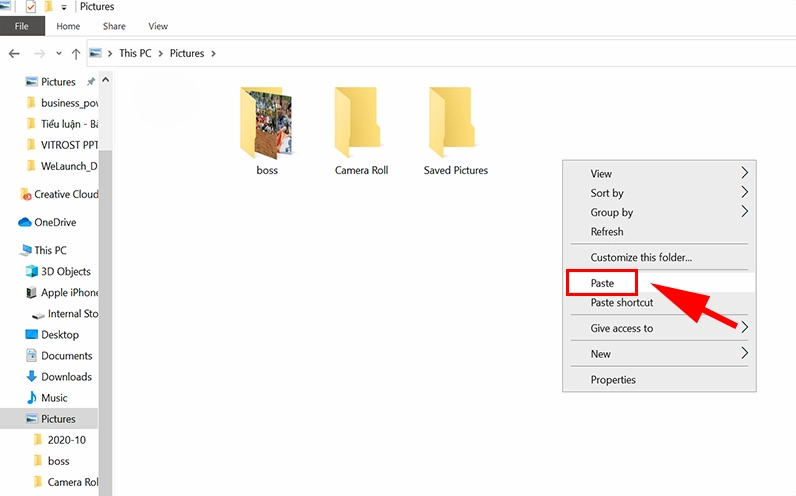This screenshot has height=496, width=796.
Task: Click the Back navigation arrow
Action: [x=14, y=53]
